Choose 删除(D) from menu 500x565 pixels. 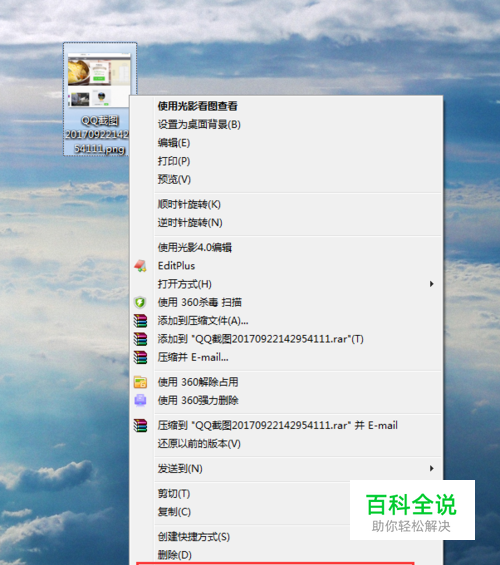174,555
